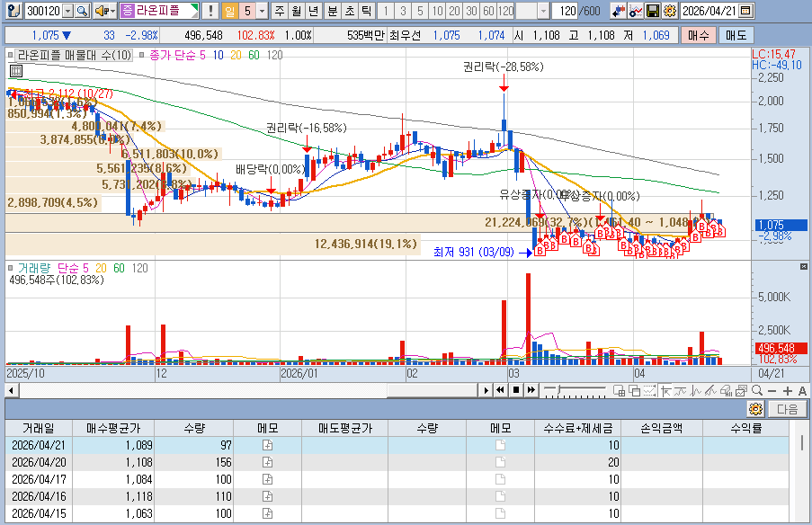Switch to minute (분) chart

pyautogui.click(x=333, y=11)
